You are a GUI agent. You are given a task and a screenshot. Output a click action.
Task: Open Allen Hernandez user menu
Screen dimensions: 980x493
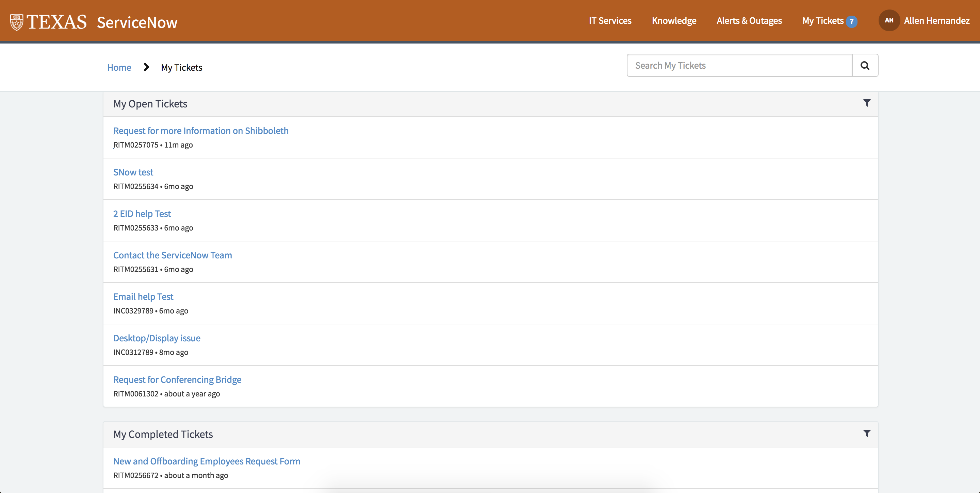(936, 20)
